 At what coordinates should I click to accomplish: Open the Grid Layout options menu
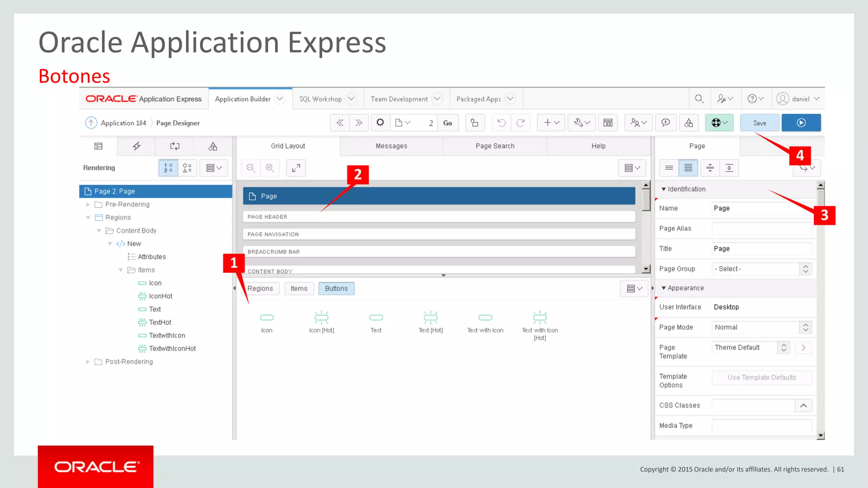pyautogui.click(x=632, y=168)
